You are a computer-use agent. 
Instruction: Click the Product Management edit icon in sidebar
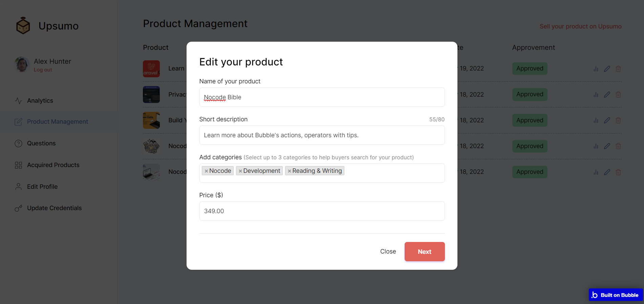tap(19, 122)
